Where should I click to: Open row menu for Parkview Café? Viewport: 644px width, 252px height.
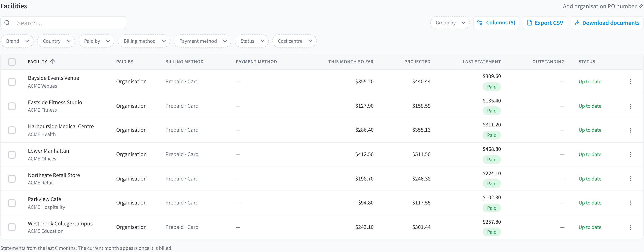tap(630, 203)
